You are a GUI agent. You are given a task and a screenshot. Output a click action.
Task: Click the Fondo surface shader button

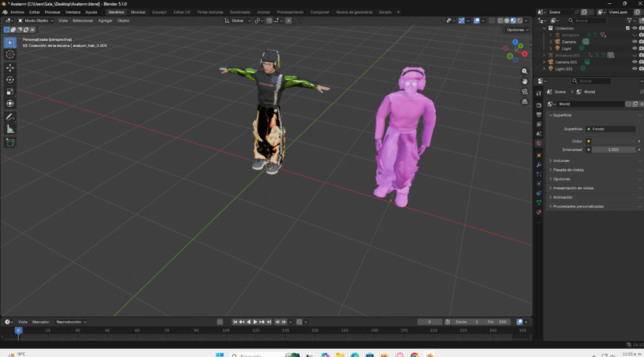coord(610,129)
